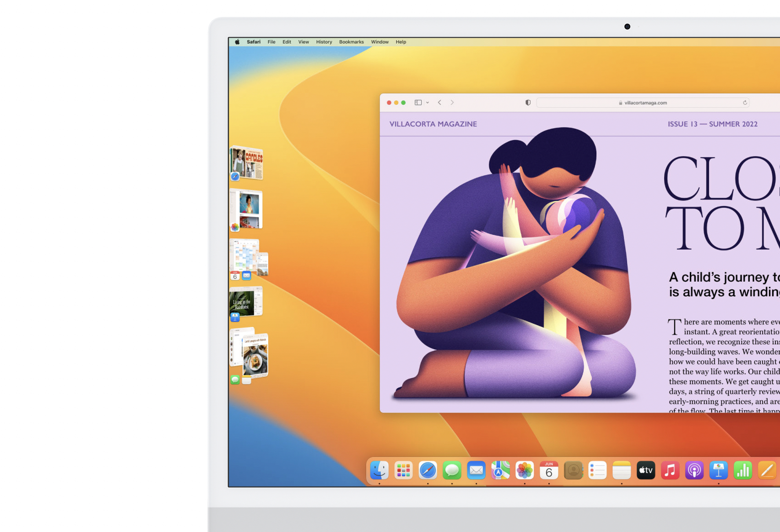
Task: Open Keynote from the Dock
Action: [719, 470]
